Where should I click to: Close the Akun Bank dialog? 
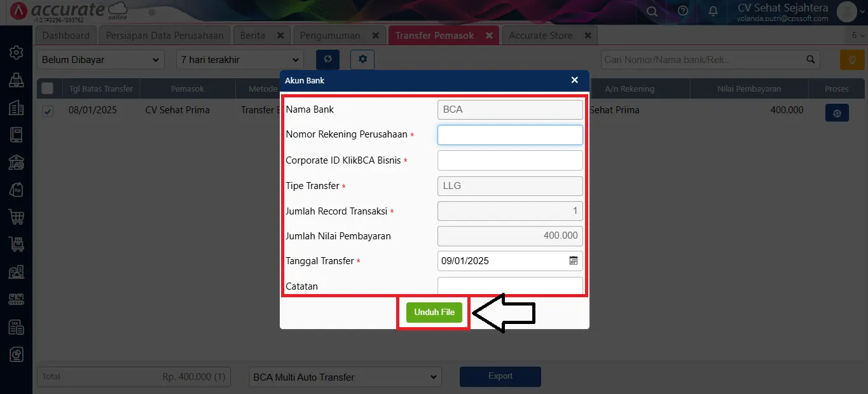(x=574, y=80)
